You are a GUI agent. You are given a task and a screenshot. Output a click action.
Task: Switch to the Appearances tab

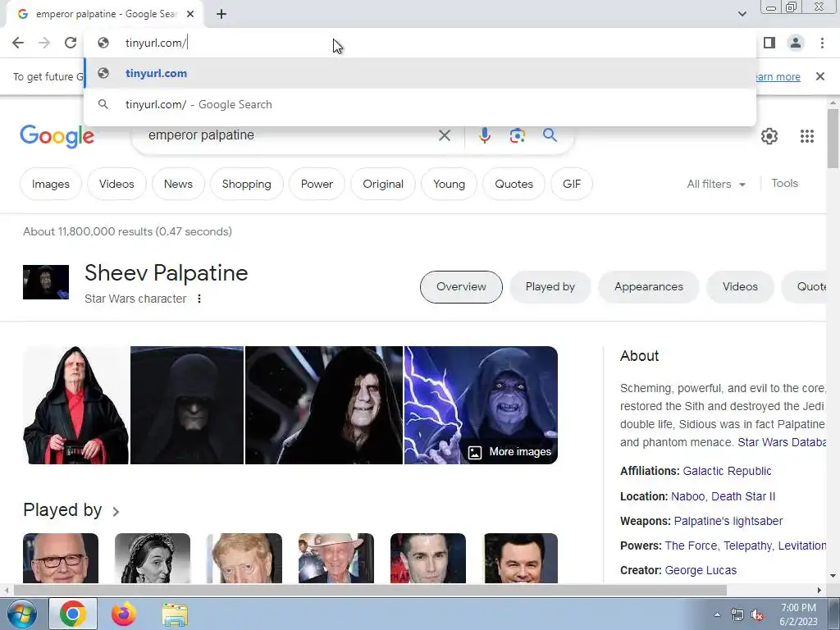[648, 286]
